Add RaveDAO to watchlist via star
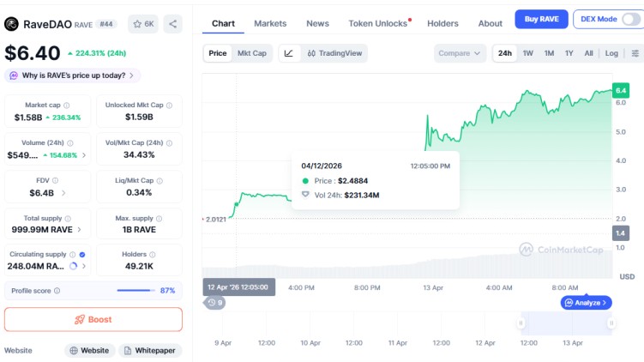644x362 pixels. [143, 24]
